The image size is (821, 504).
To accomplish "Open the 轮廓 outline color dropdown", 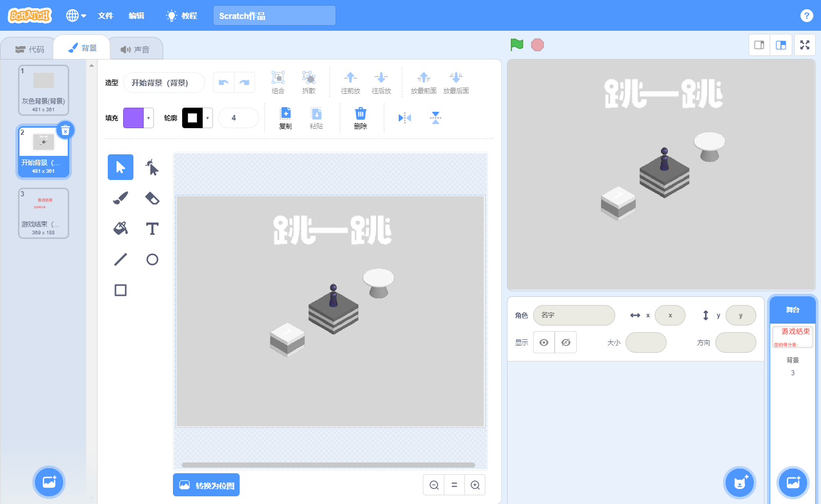I will click(207, 117).
